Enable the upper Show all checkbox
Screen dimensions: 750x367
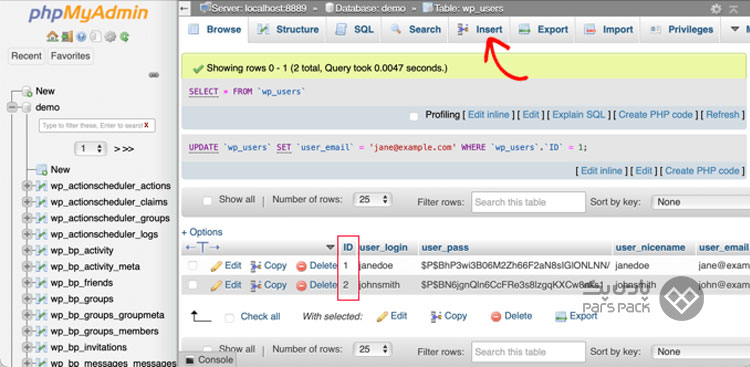point(208,201)
